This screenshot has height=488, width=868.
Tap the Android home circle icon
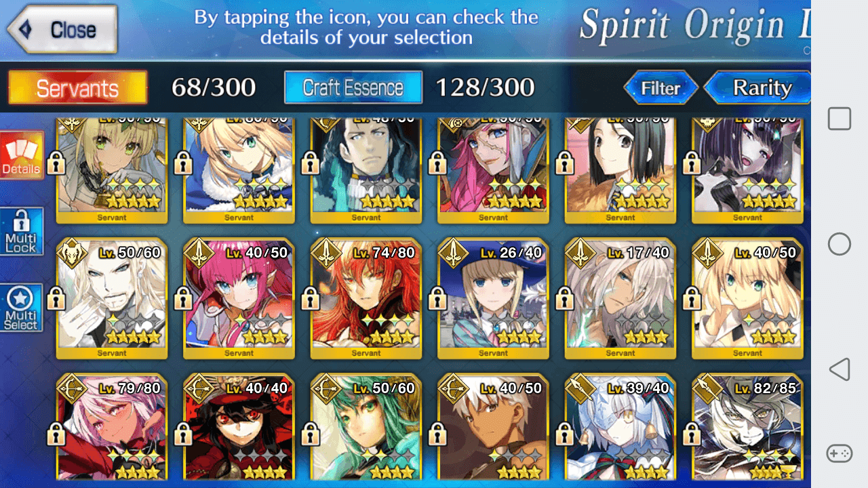[840, 244]
